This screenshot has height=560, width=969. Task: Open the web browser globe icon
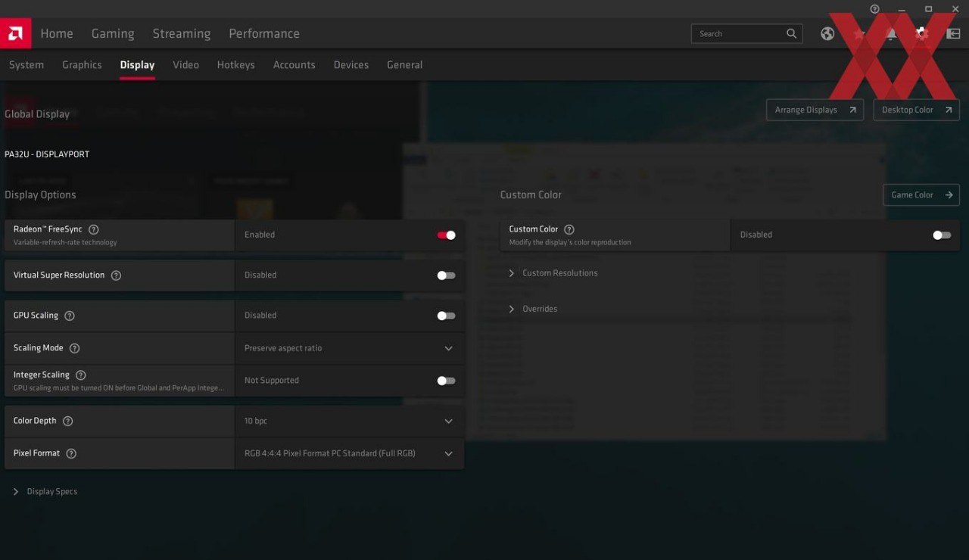(827, 33)
